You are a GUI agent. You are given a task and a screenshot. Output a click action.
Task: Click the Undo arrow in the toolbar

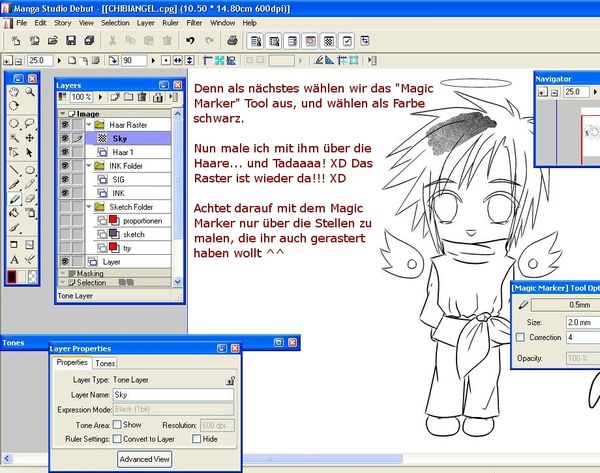pos(190,41)
